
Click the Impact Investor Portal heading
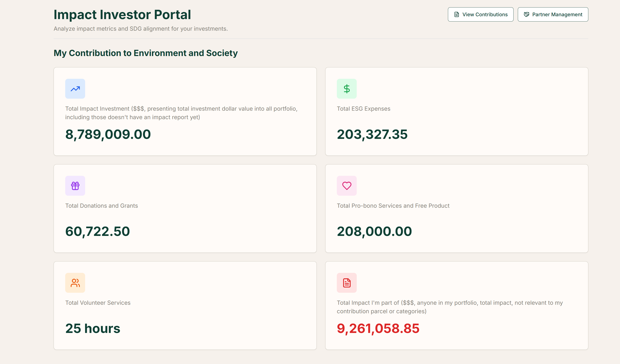(x=122, y=14)
